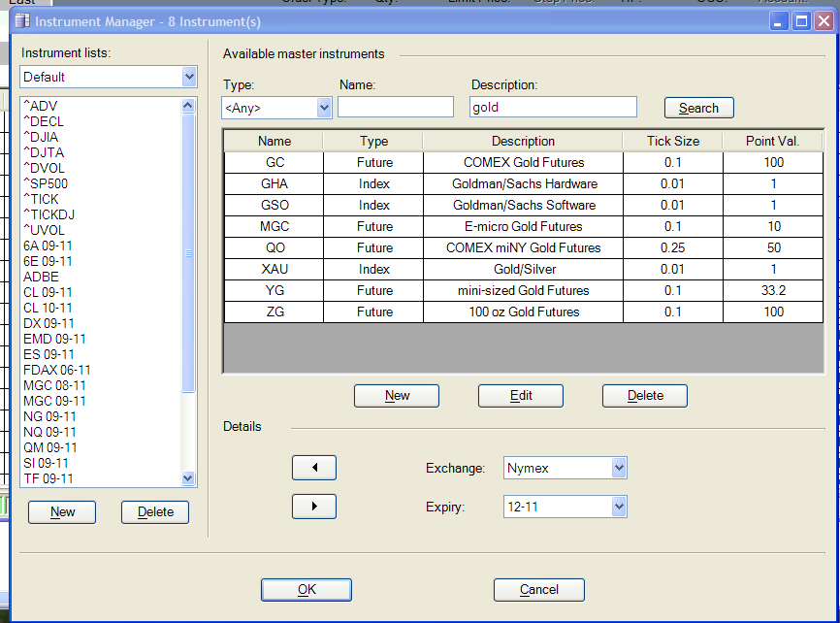The width and height of the screenshot is (840, 623).
Task: Expand the Exchange dropdown set to Nymex
Action: pos(619,469)
